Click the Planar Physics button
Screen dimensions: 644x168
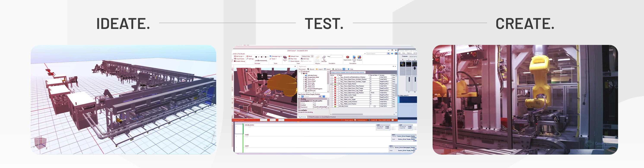(x=317, y=59)
